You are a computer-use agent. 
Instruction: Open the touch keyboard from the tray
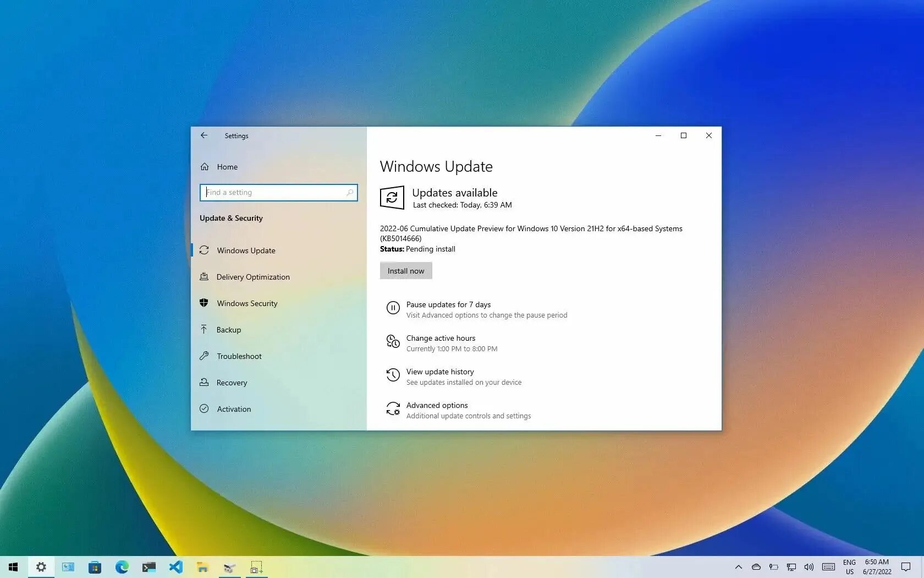pyautogui.click(x=828, y=567)
